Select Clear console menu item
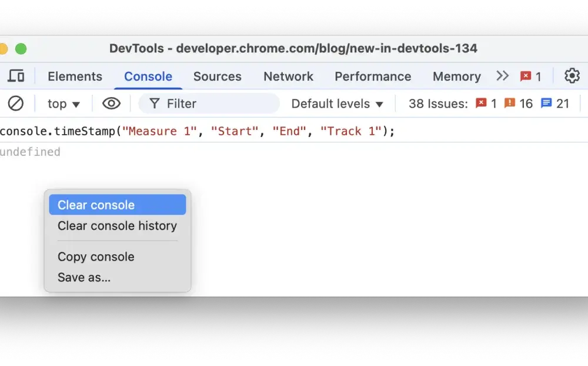This screenshot has height=366, width=588. (118, 205)
